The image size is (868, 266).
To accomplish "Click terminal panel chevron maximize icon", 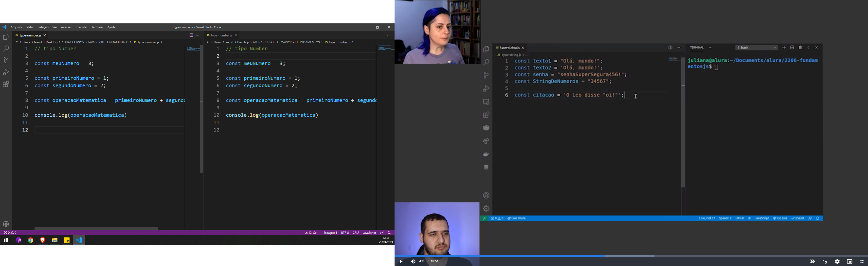I will pos(808,48).
